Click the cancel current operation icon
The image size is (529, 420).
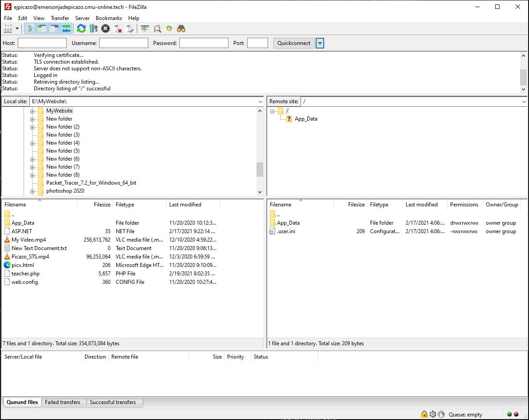pyautogui.click(x=106, y=29)
